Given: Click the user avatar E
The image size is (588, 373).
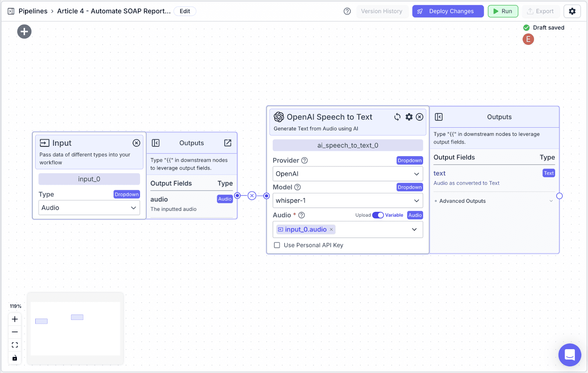Looking at the screenshot, I should point(528,39).
